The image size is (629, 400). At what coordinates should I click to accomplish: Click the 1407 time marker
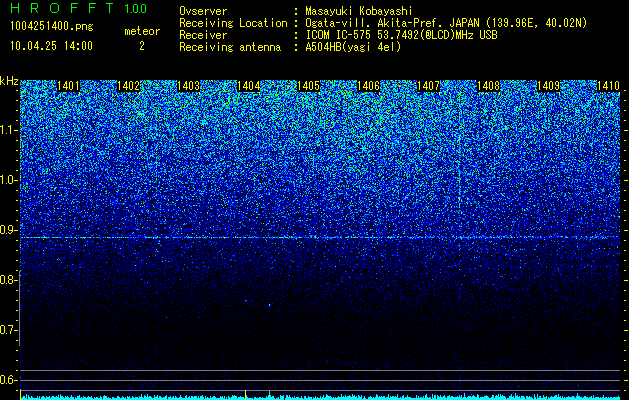point(429,86)
